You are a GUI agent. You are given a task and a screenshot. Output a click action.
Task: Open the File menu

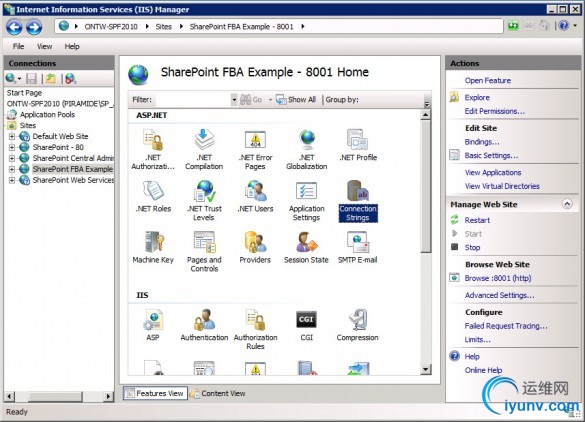18,46
